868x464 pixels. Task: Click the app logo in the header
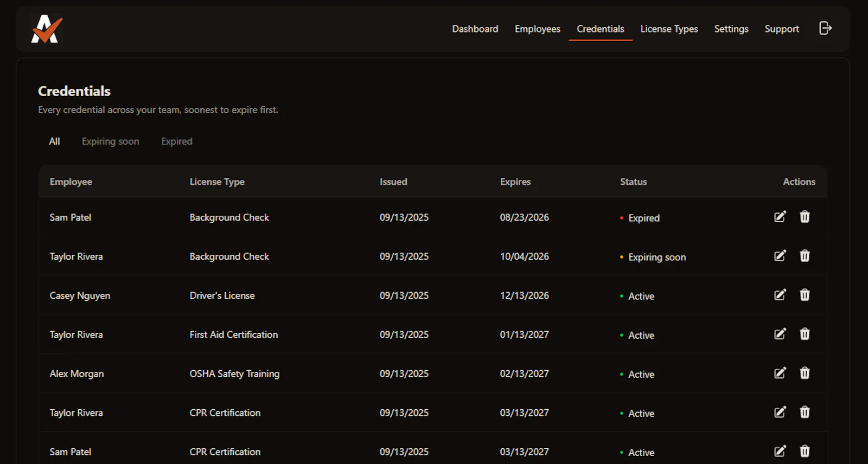pos(47,29)
